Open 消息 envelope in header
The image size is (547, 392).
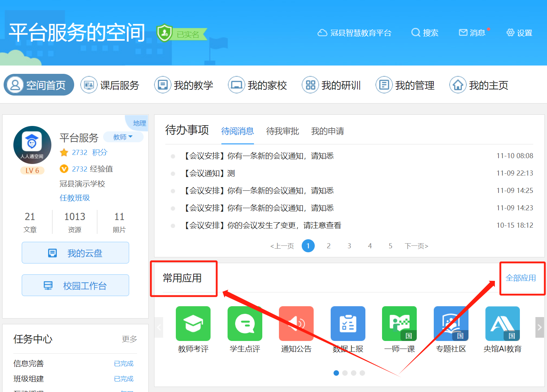(463, 33)
